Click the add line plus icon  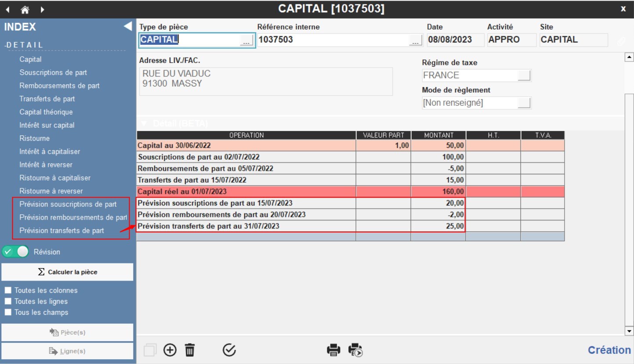tap(170, 350)
